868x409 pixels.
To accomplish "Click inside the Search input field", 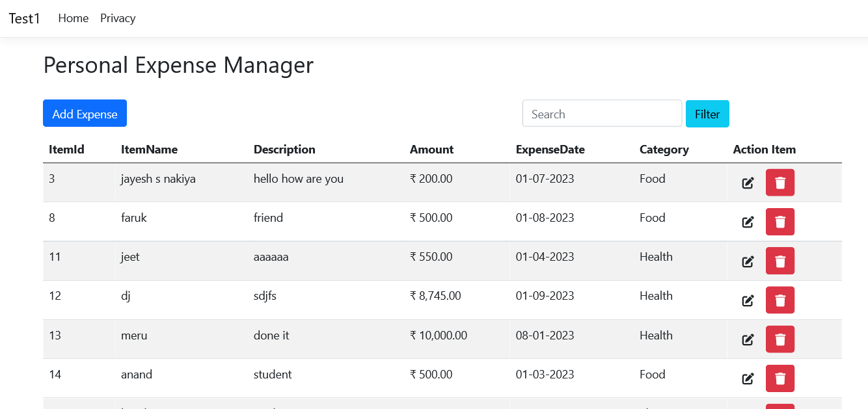I will click(601, 113).
